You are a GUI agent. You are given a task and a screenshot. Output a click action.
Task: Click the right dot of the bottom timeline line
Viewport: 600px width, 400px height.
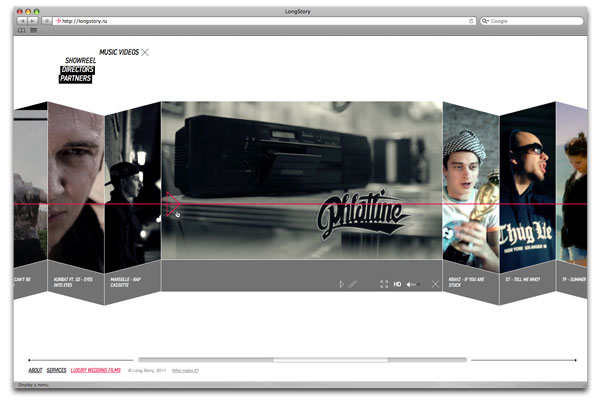point(575,360)
